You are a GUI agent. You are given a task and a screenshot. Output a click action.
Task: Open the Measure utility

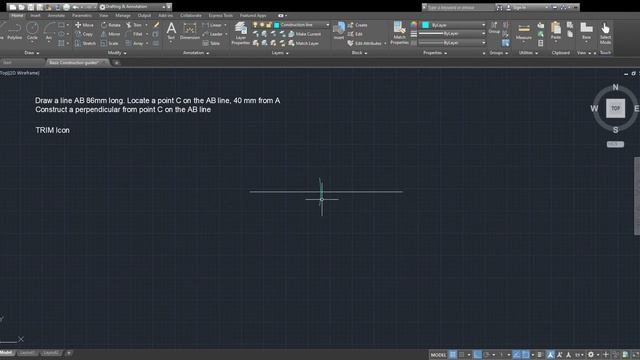(524, 31)
